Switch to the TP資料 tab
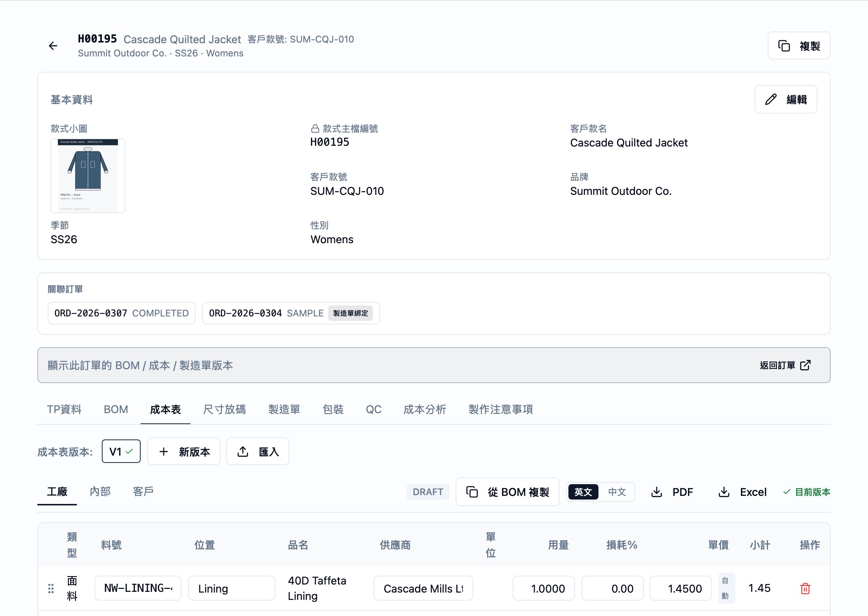 [x=64, y=409]
